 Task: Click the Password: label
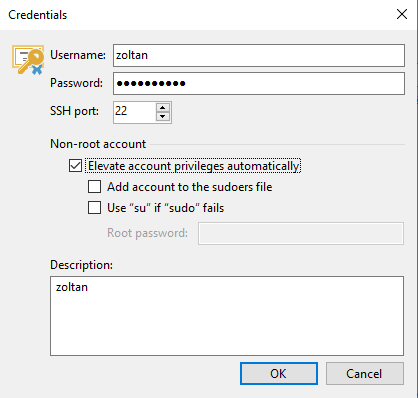[77, 83]
